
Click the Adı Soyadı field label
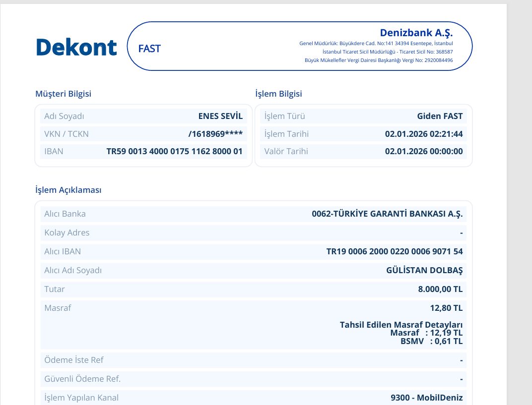64,116
